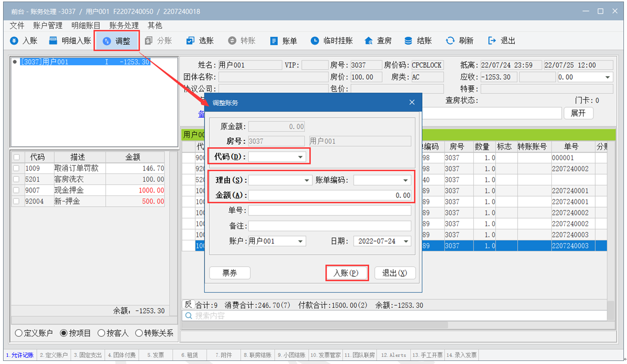
Task: Click the 金额(A) input field
Action: click(330, 195)
